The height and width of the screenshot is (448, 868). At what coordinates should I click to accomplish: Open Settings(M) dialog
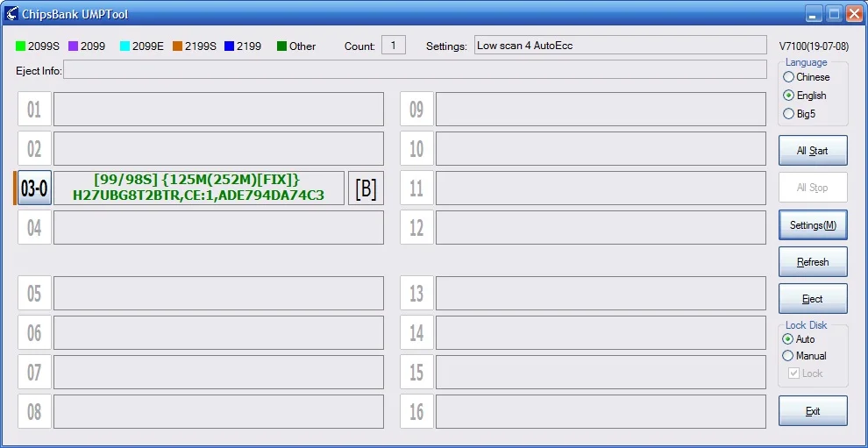pos(813,224)
